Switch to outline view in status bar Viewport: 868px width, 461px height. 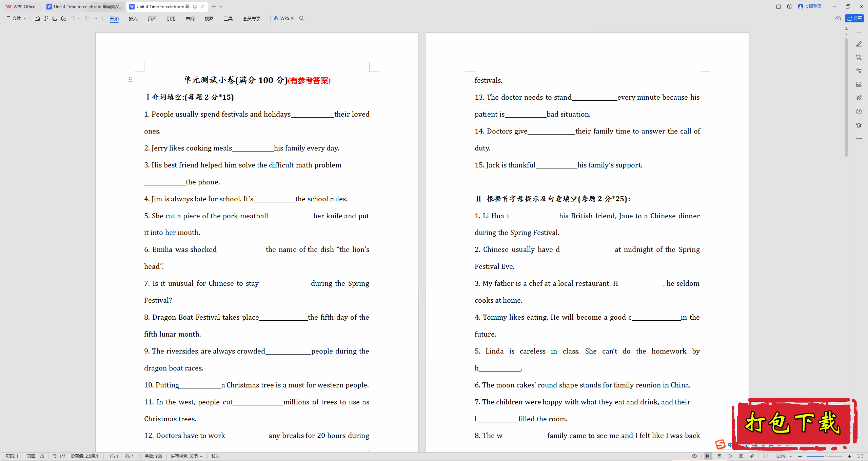point(719,456)
